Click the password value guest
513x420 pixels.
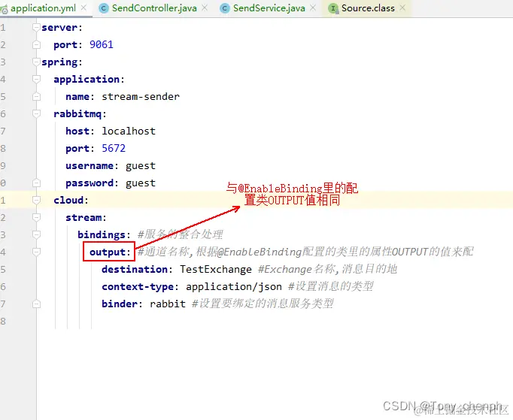[141, 183]
